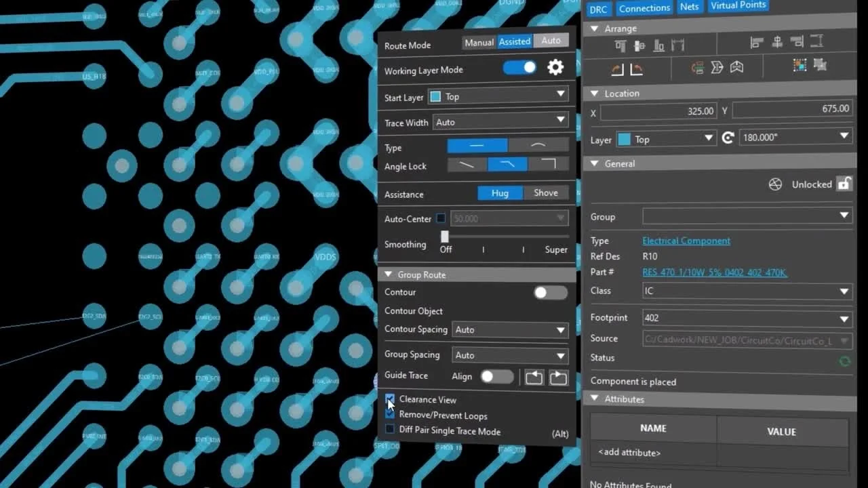Click the distribute horizontally icon

(x=677, y=45)
